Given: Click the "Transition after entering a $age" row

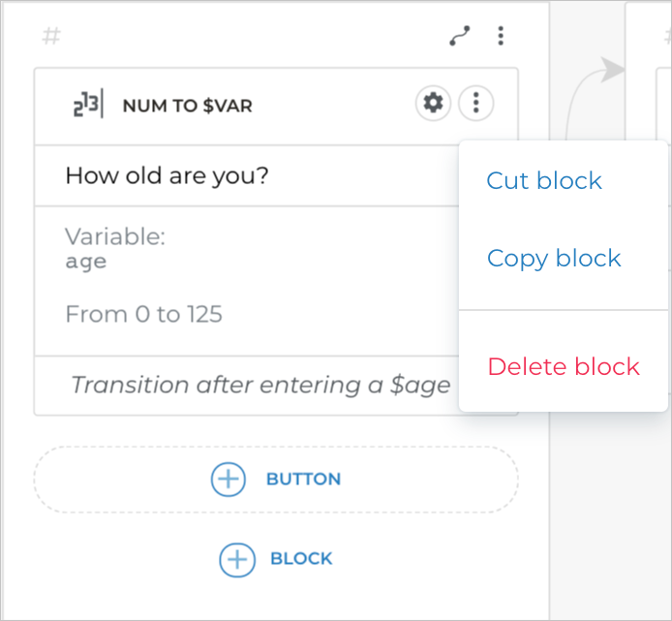Looking at the screenshot, I should (x=260, y=385).
